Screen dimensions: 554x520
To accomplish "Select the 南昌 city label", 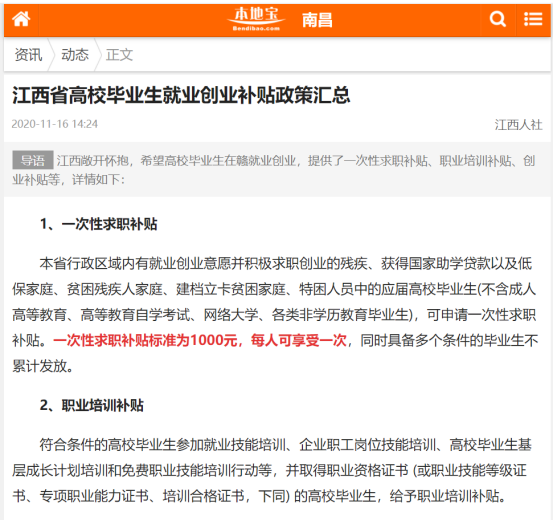I will coord(317,20).
